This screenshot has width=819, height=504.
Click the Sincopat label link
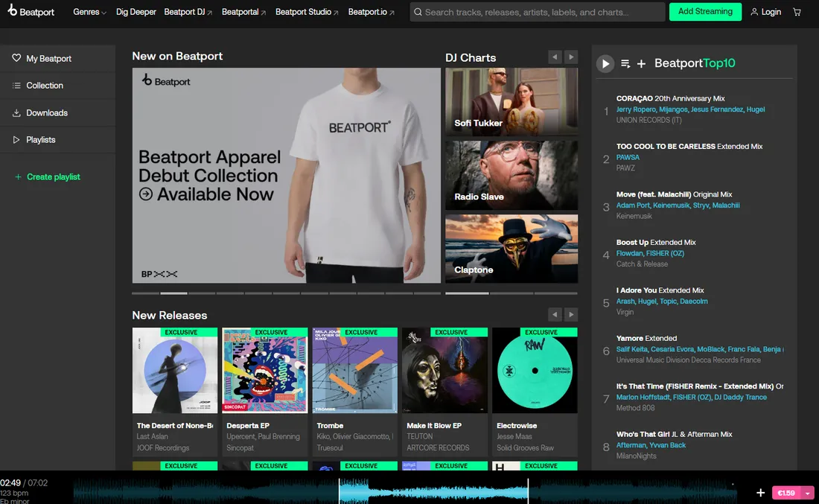point(240,447)
